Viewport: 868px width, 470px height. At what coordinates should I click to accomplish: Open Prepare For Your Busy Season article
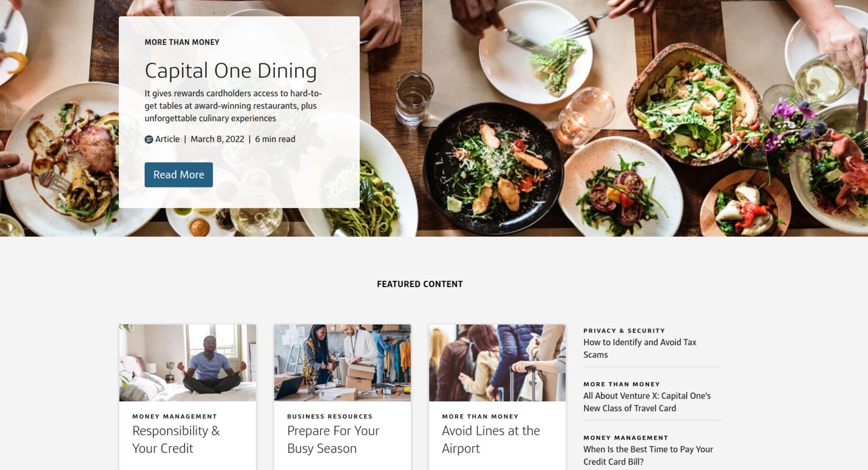333,439
